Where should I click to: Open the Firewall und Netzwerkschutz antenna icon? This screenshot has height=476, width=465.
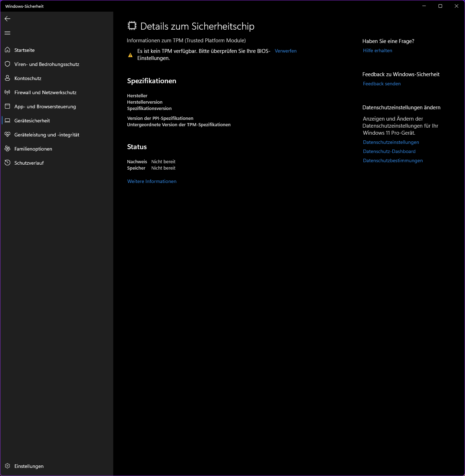point(7,92)
